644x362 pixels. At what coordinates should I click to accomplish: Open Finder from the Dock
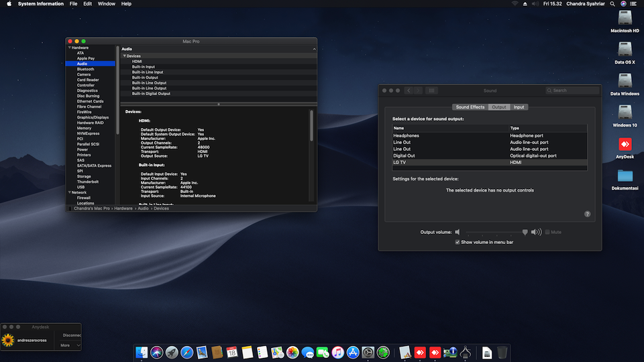(x=142, y=352)
